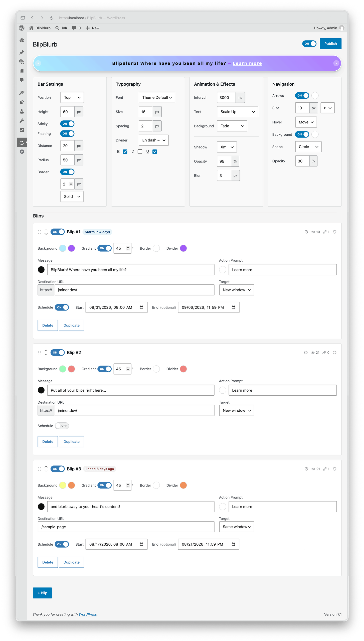The width and height of the screenshot is (364, 641).
Task: Click the Publish button
Action: 330,44
